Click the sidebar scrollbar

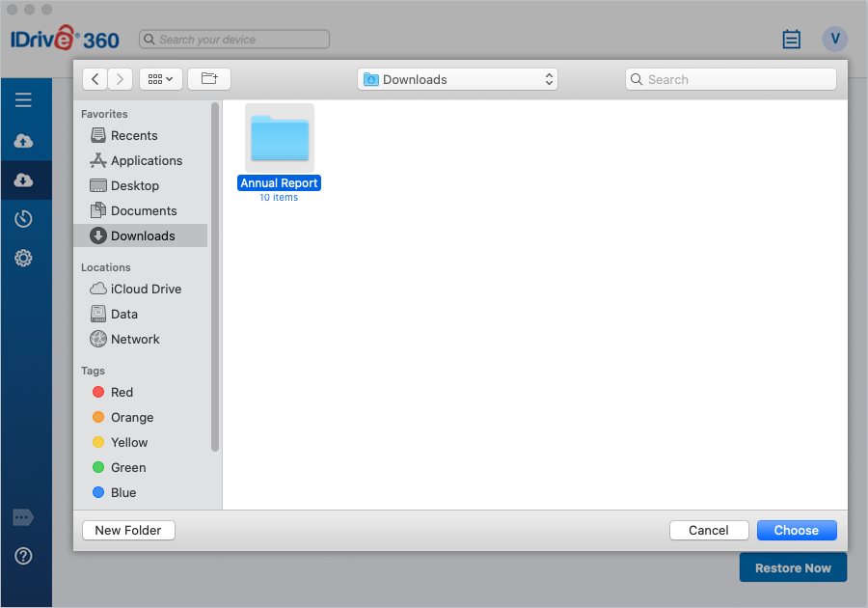[x=215, y=277]
